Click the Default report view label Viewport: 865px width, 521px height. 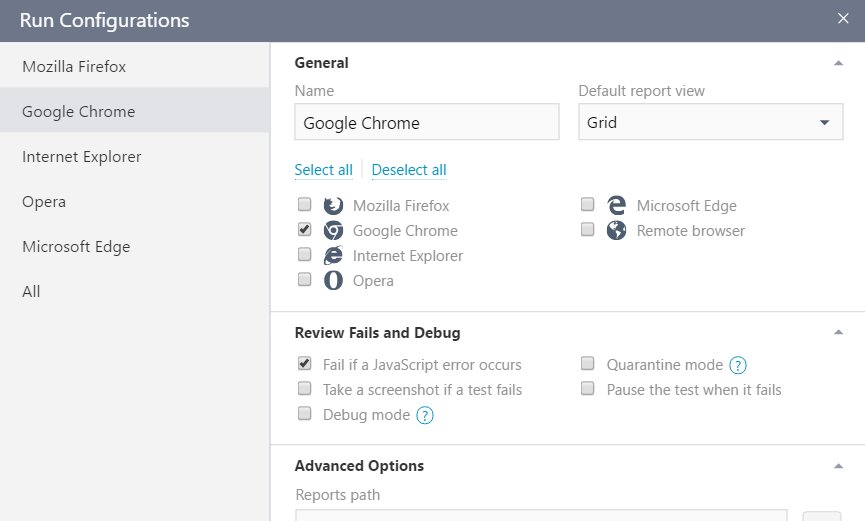(x=642, y=91)
